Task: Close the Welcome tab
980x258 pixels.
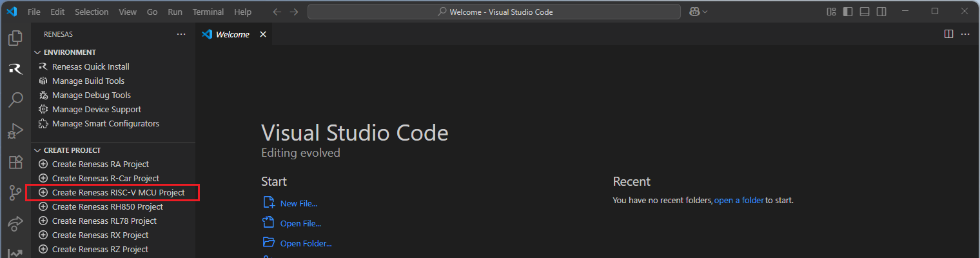Action: [262, 34]
